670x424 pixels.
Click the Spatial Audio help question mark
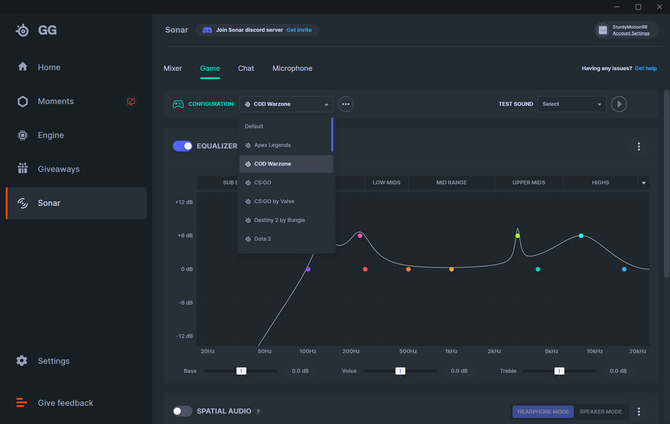pos(258,412)
